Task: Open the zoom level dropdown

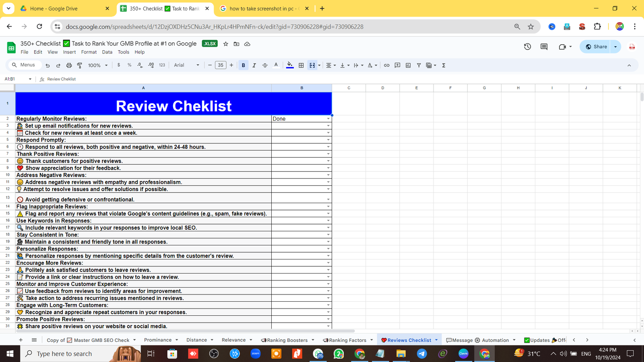Action: point(98,65)
